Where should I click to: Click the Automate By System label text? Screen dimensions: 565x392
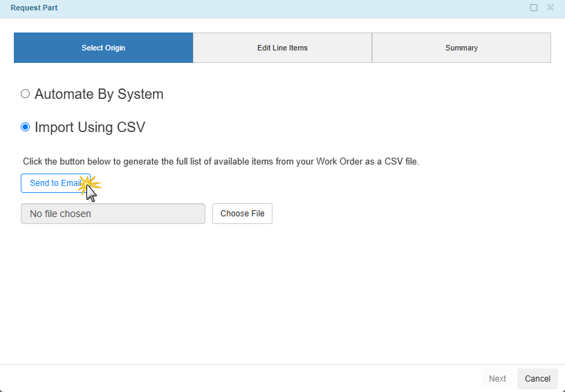tap(99, 94)
